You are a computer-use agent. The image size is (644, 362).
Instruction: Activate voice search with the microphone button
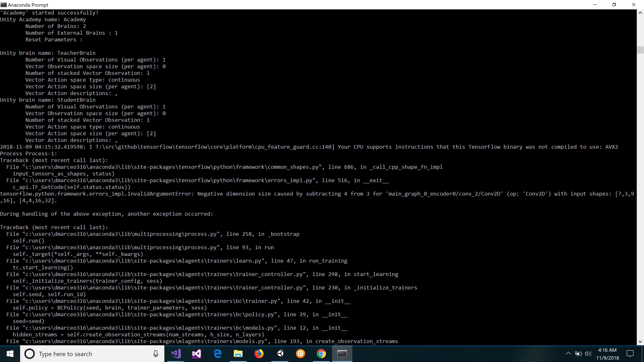(155, 353)
